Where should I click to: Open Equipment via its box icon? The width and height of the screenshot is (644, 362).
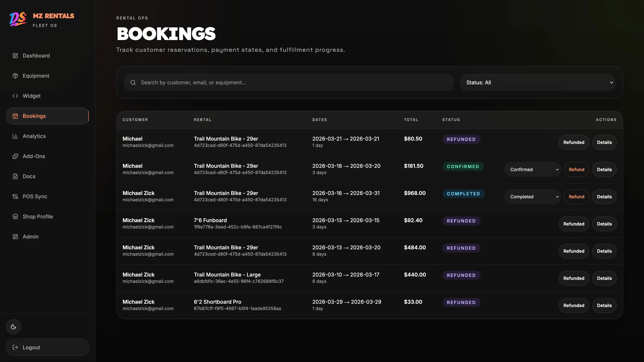pos(15,76)
